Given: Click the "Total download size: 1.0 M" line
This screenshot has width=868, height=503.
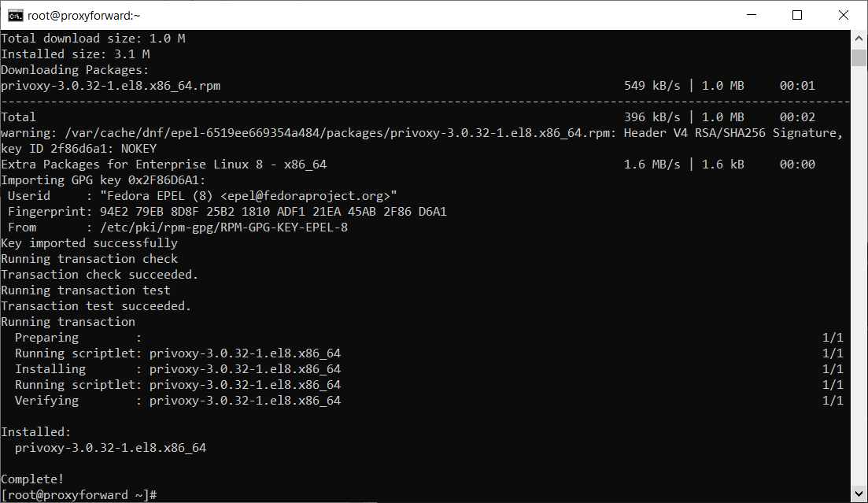Looking at the screenshot, I should pos(93,39).
